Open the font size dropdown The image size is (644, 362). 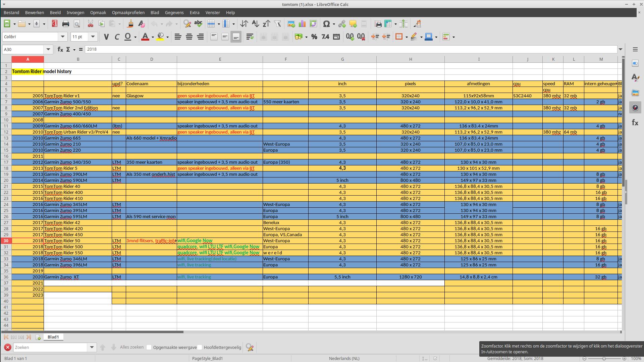click(93, 37)
